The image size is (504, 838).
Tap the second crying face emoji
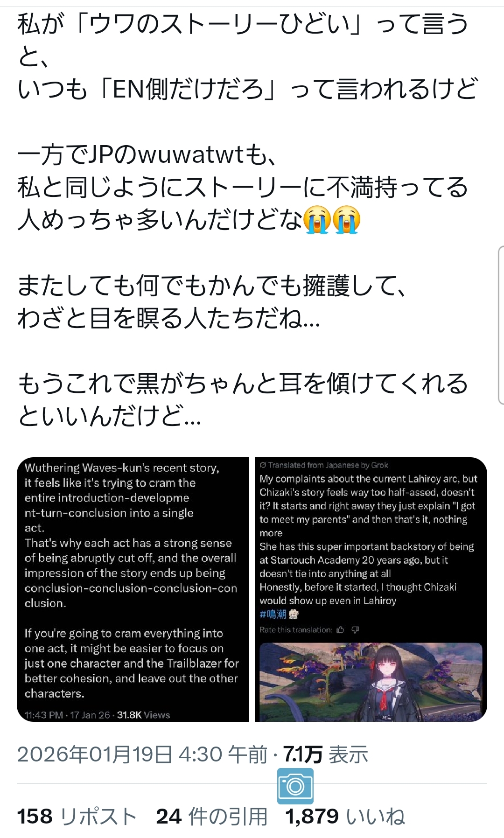coord(346,219)
